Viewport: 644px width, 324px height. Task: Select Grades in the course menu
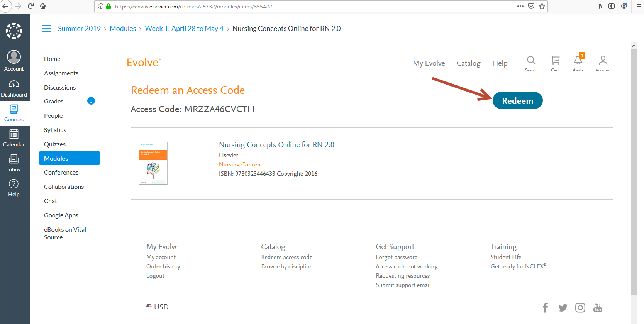[54, 102]
